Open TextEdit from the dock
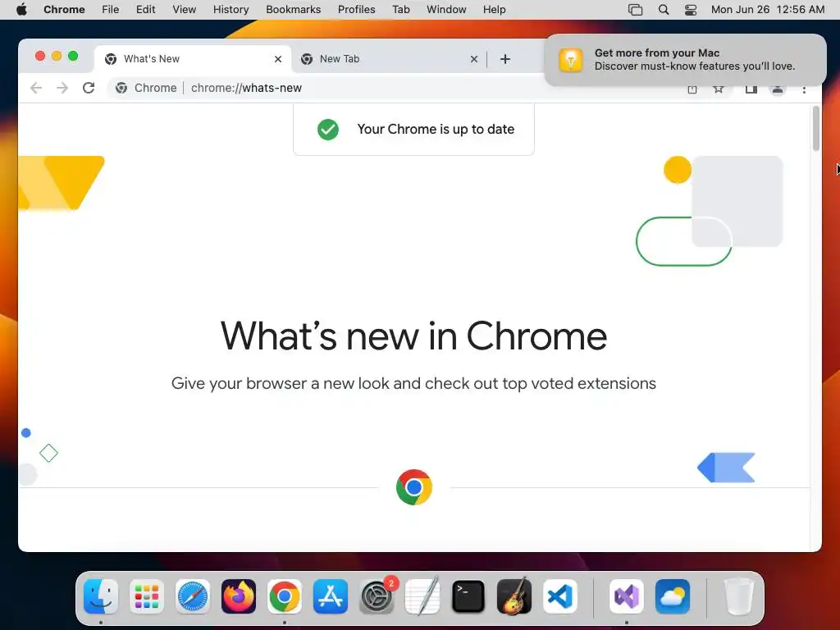Screen dimensions: 840x630 (x=422, y=596)
